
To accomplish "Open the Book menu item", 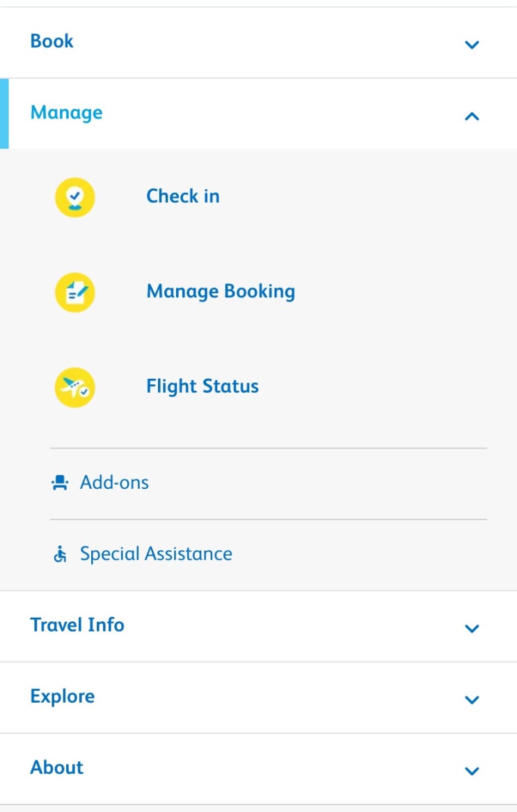I will point(52,41).
